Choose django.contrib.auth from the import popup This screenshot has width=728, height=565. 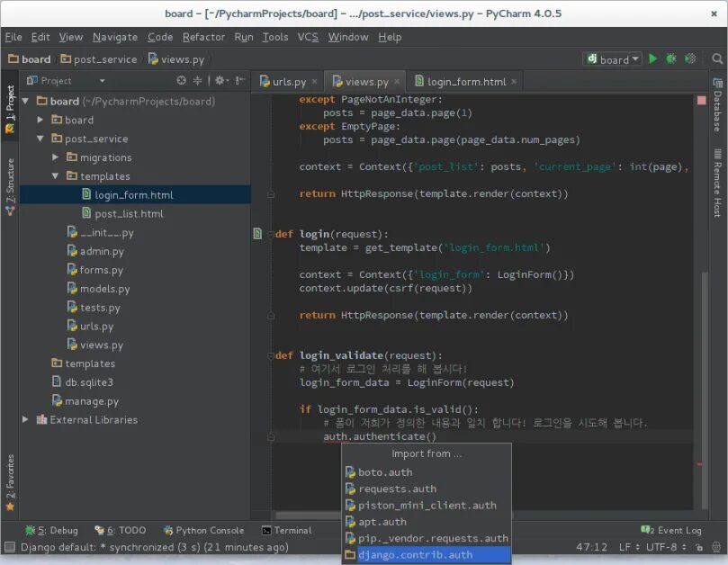coord(415,555)
